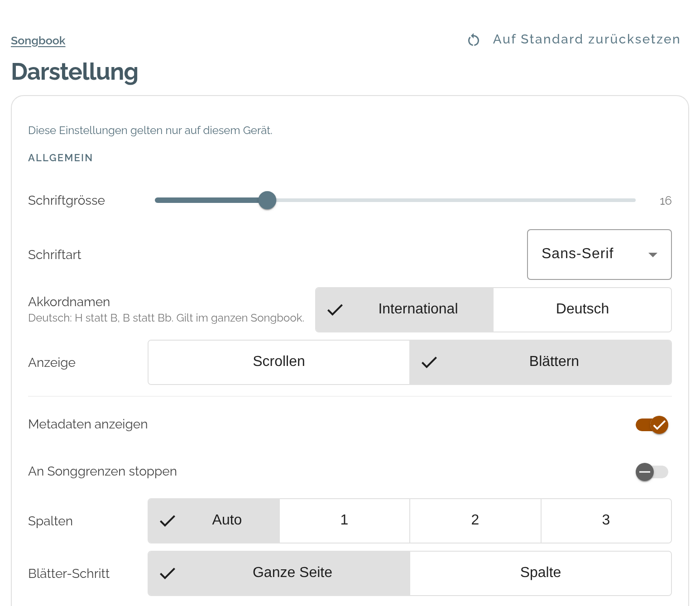Open the Songbook breadcrumb link

click(38, 41)
